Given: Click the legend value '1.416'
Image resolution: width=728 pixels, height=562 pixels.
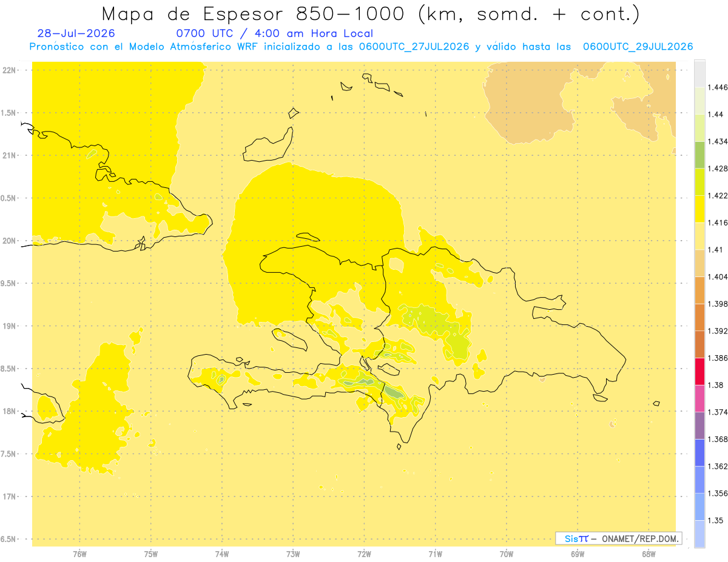Looking at the screenshot, I should pos(718,222).
